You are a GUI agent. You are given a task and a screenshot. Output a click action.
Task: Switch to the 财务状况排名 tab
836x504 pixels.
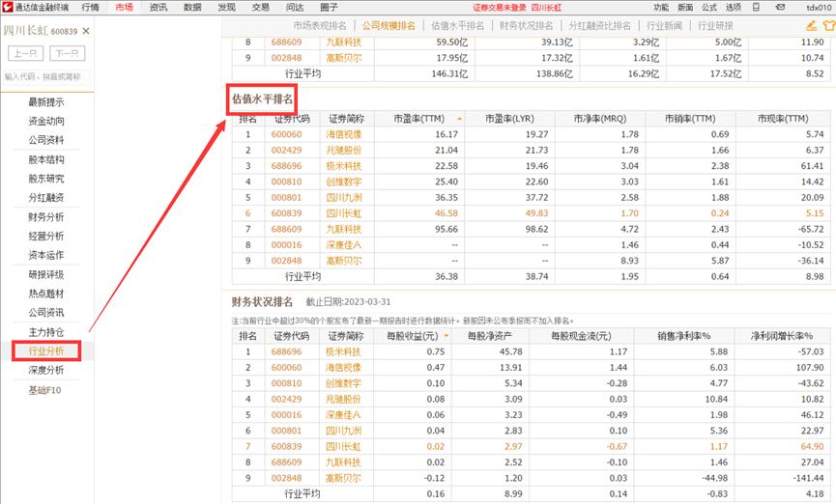526,25
